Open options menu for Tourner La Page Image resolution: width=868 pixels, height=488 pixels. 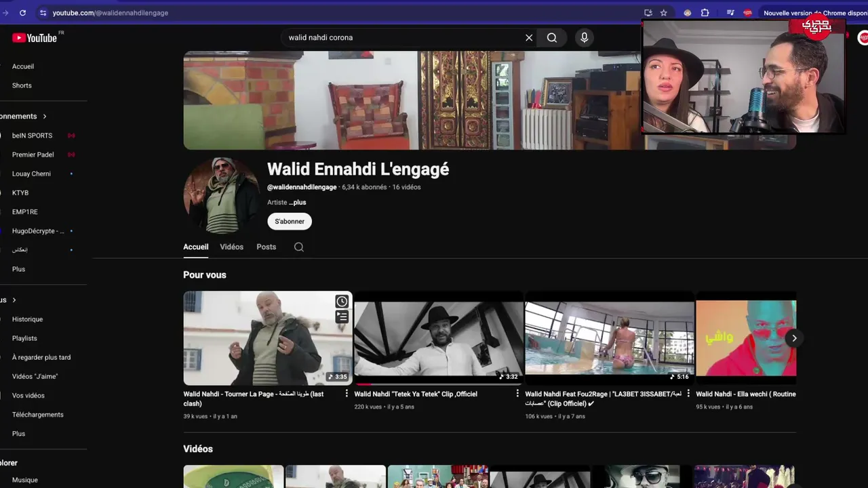347,394
